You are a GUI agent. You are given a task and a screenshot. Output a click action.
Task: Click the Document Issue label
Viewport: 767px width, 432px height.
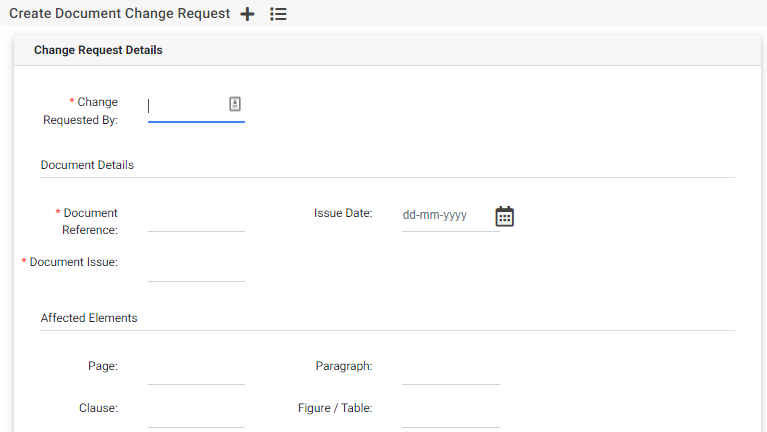tap(73, 262)
